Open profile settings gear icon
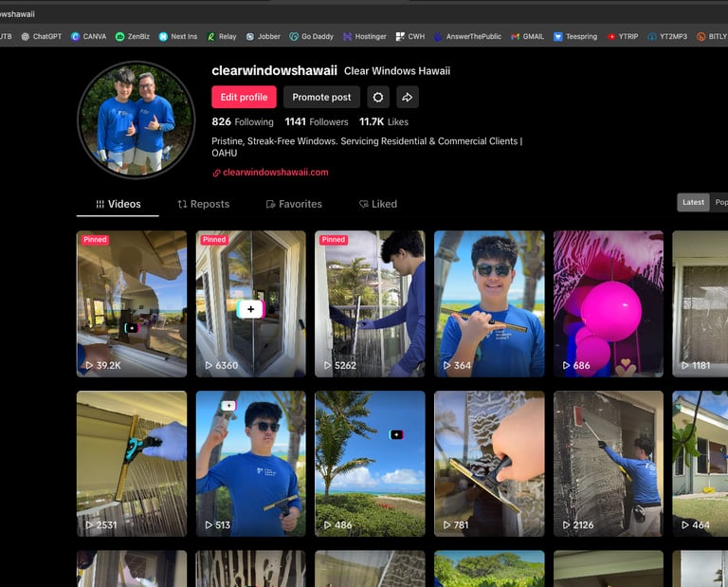 [378, 97]
